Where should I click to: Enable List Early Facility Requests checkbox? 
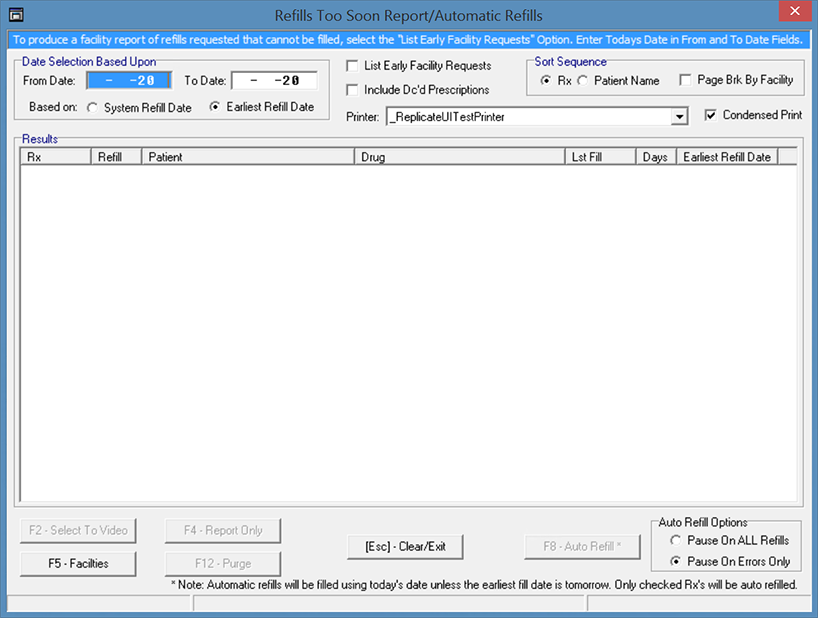352,66
